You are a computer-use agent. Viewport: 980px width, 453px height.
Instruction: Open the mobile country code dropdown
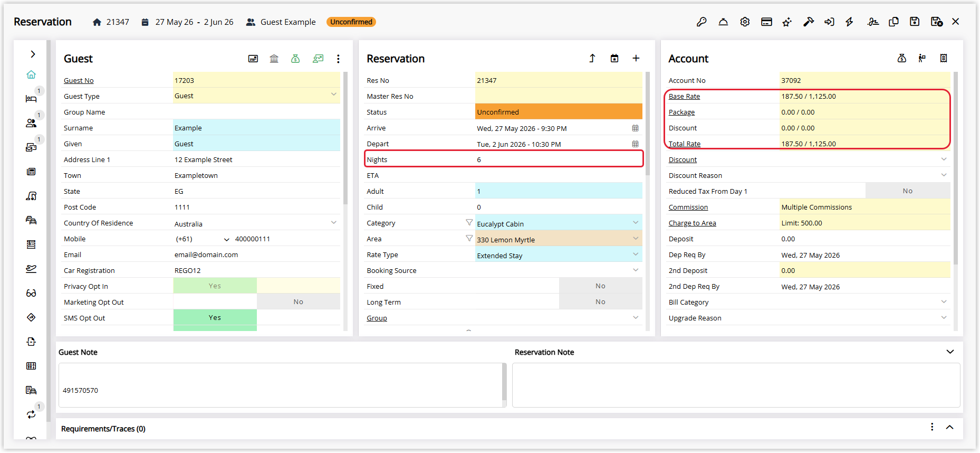tap(227, 240)
